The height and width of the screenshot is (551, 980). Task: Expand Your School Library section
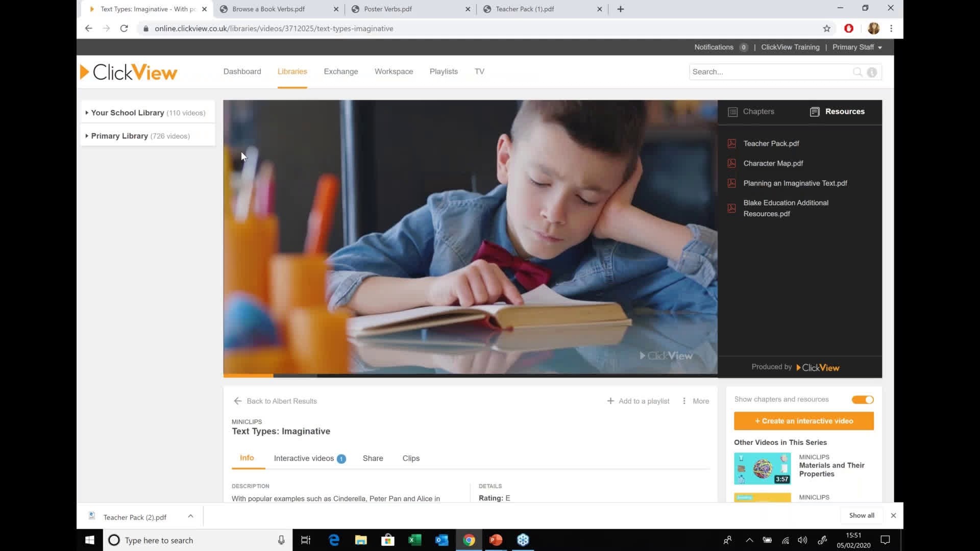[x=127, y=113]
